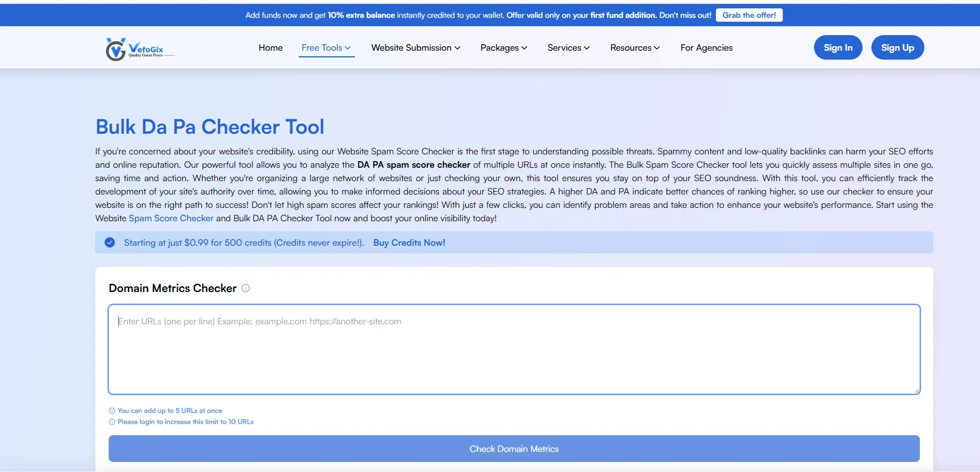
Task: Follow the Buy Credits Now! link
Action: (409, 242)
